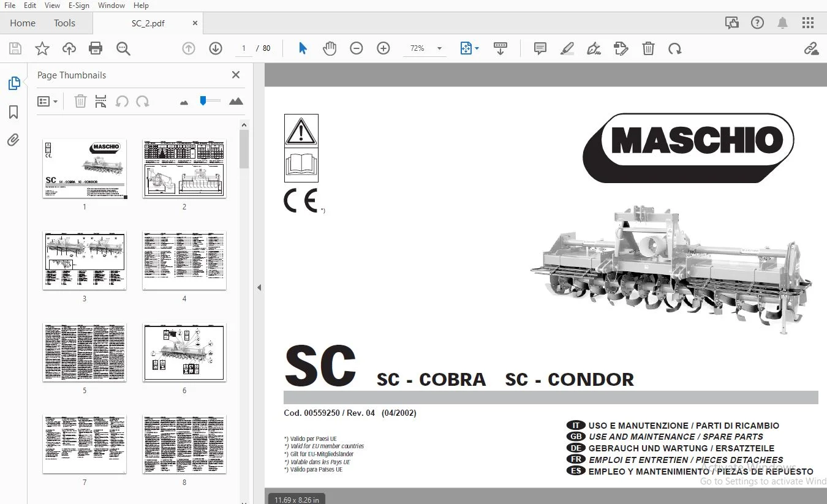Image resolution: width=827 pixels, height=504 pixels.
Task: Insert page break tool in thumbnails panel
Action: [x=101, y=101]
